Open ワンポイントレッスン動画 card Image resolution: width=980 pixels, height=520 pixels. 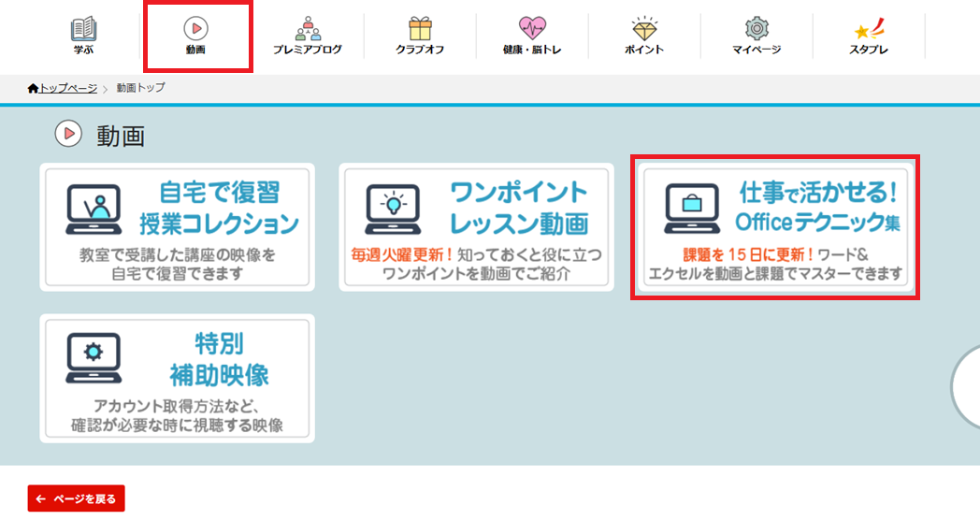coord(476,227)
